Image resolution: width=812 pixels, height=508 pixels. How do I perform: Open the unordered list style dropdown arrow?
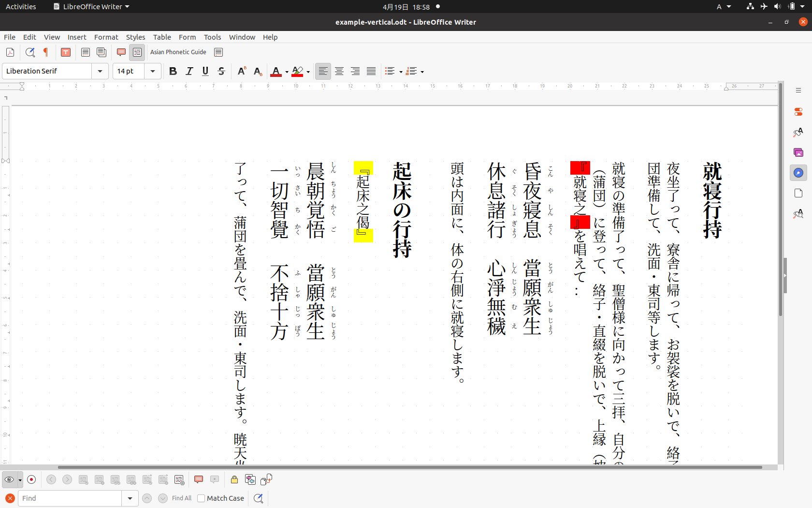click(401, 72)
